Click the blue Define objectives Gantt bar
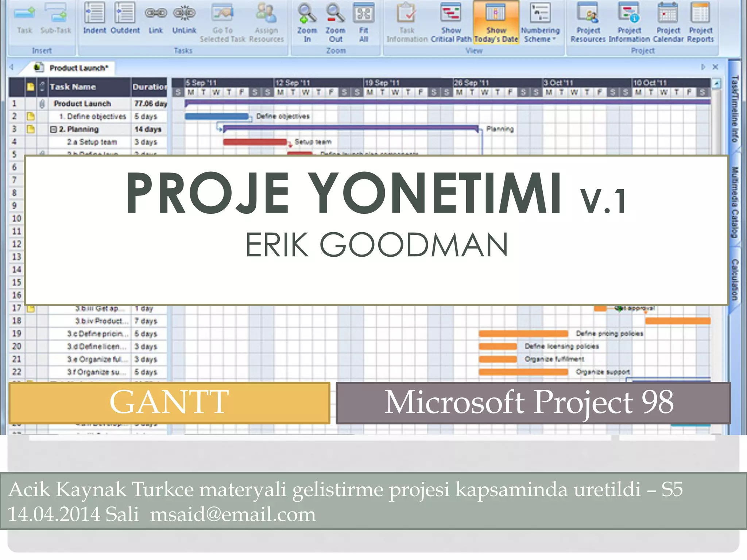The image size is (747, 560). tap(217, 116)
